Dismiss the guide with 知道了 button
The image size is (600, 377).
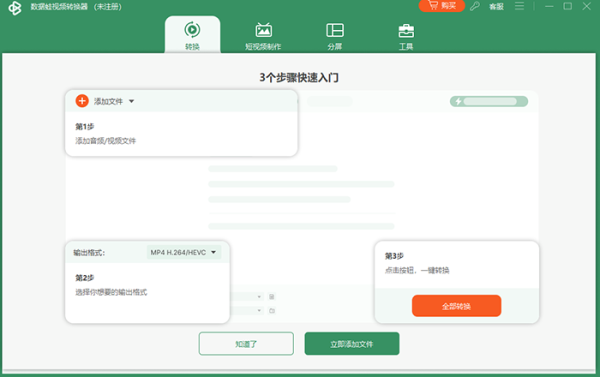pos(246,344)
